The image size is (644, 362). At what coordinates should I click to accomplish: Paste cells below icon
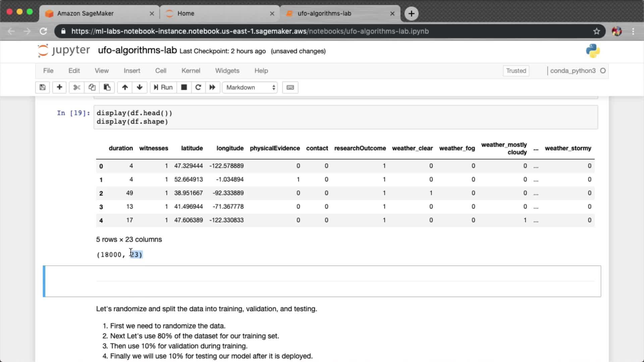tap(107, 87)
